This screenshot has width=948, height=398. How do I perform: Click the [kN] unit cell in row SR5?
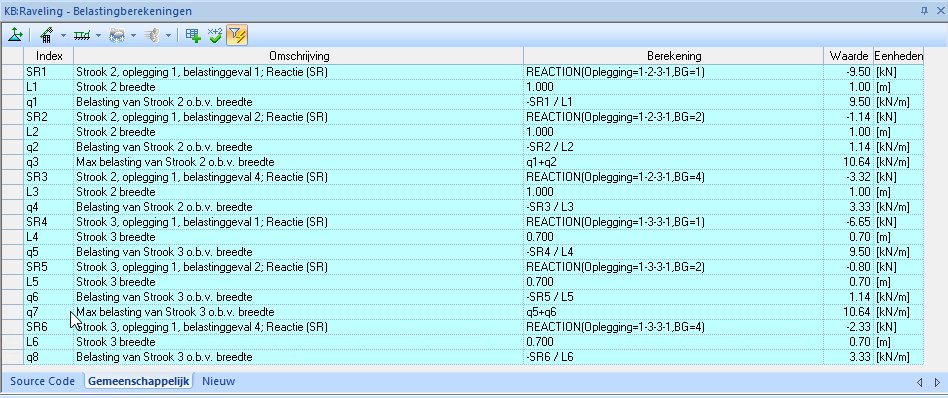point(898,267)
